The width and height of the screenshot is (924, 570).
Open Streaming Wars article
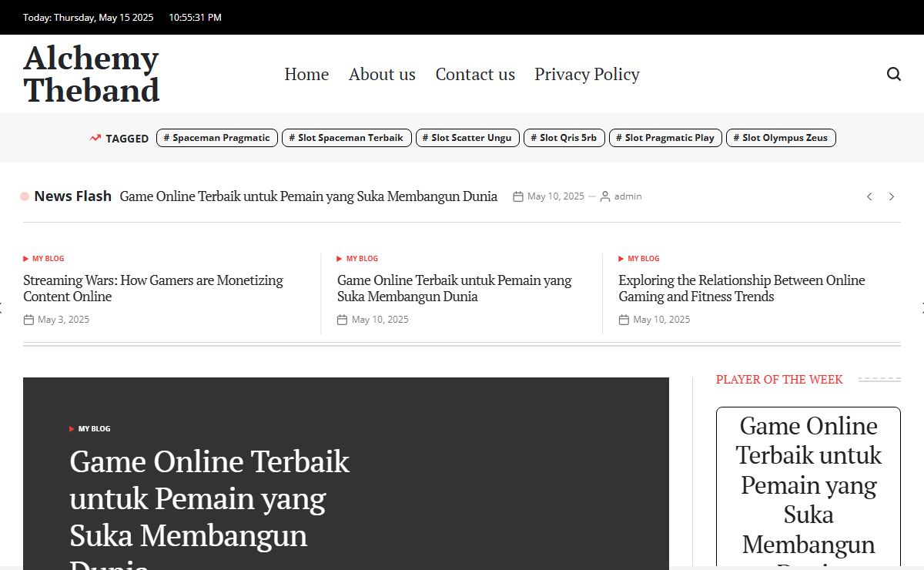point(153,288)
